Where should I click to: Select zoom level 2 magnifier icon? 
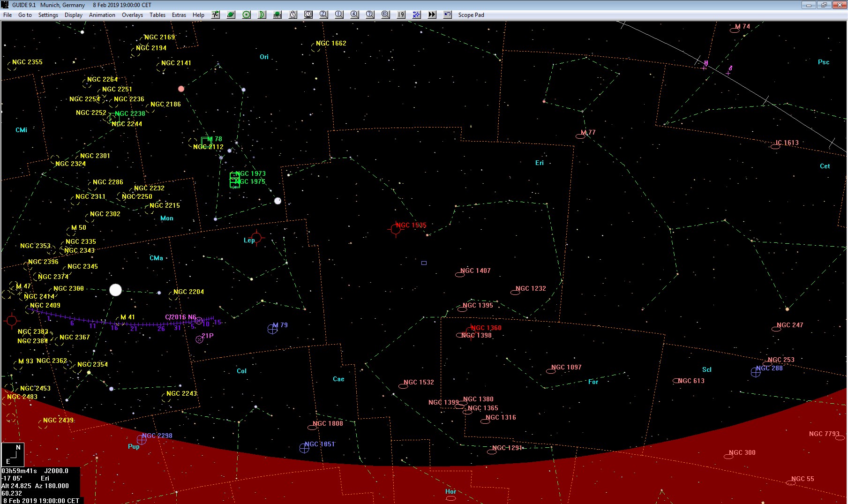[324, 15]
